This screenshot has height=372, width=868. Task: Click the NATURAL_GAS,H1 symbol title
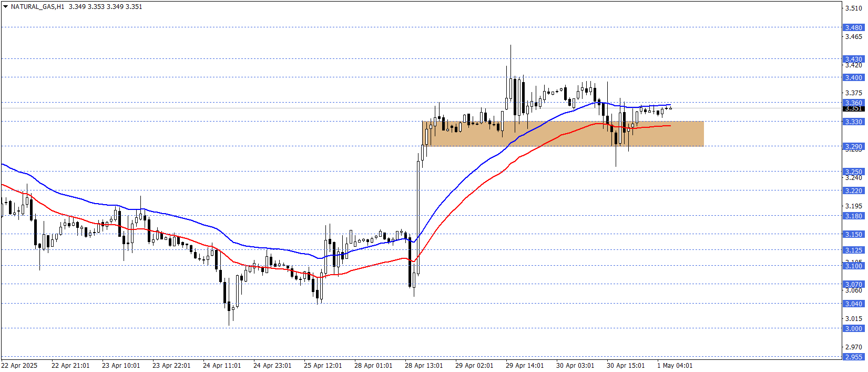tap(37, 7)
